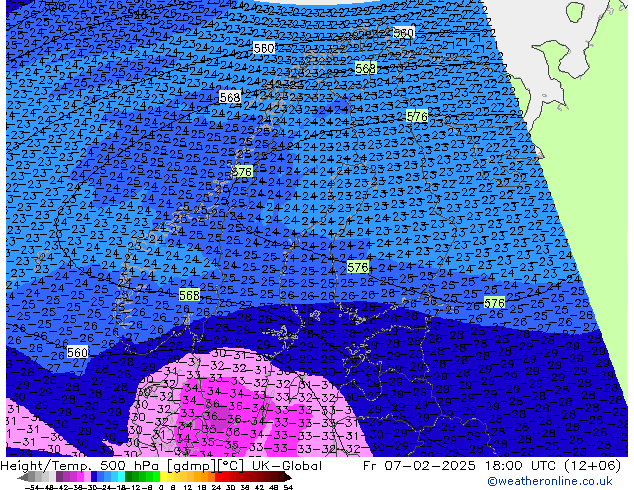Pick the green swatch at -12 in the legend

(x=135, y=478)
